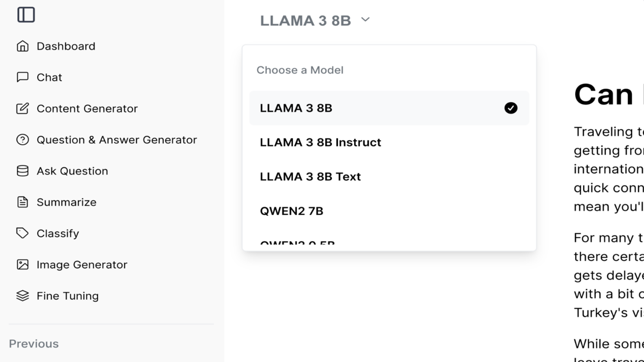Collapse the LLAMA 3 8B model dropdown
Viewport: 644px width, 362px height.
(315, 21)
